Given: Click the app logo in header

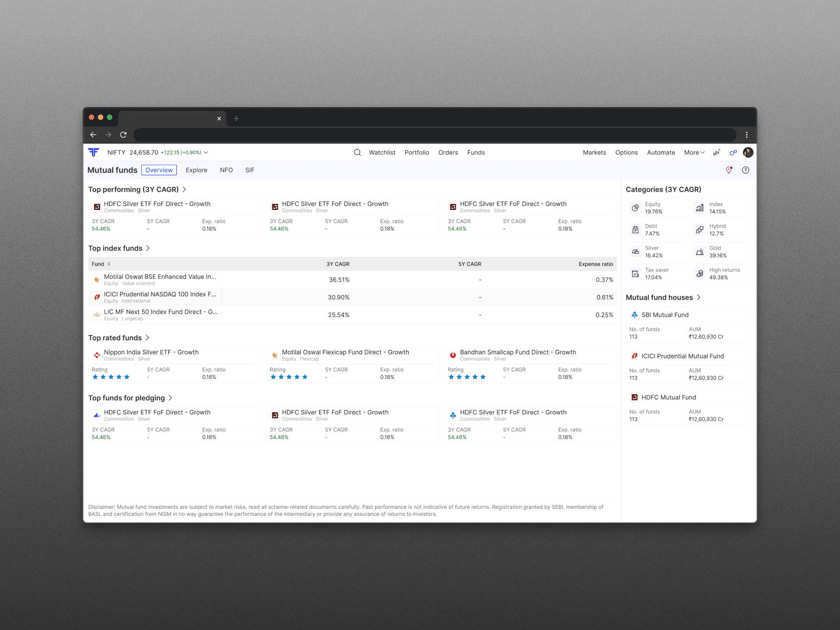Looking at the screenshot, I should point(94,152).
